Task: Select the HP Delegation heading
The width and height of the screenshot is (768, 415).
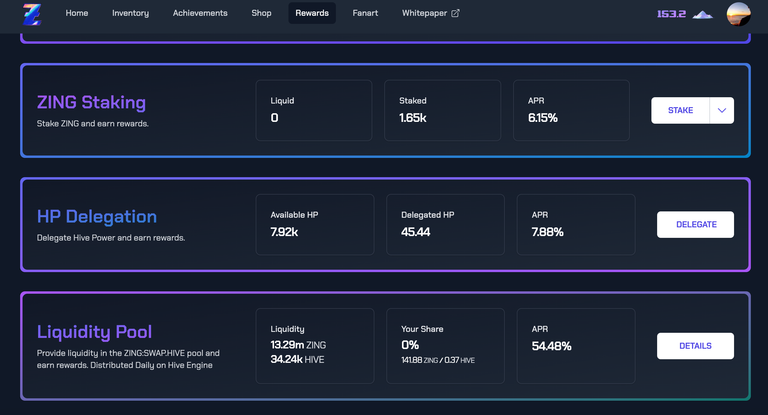Action: (97, 217)
